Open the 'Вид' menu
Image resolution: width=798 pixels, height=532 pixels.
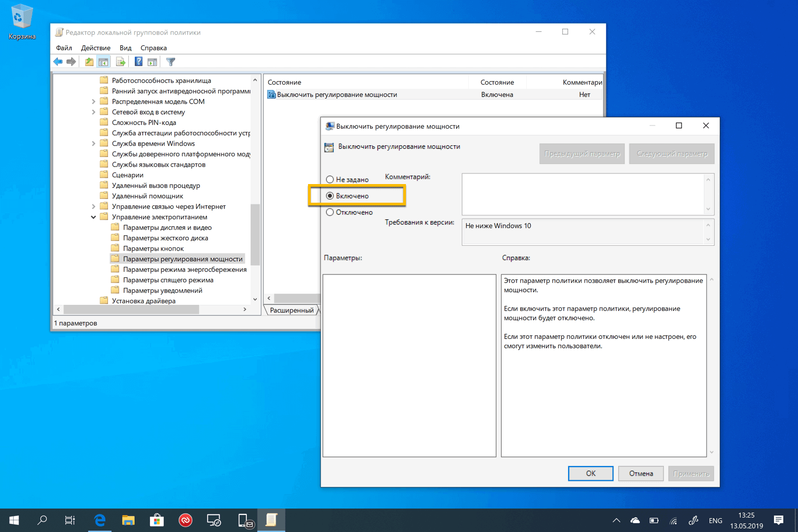[126, 48]
